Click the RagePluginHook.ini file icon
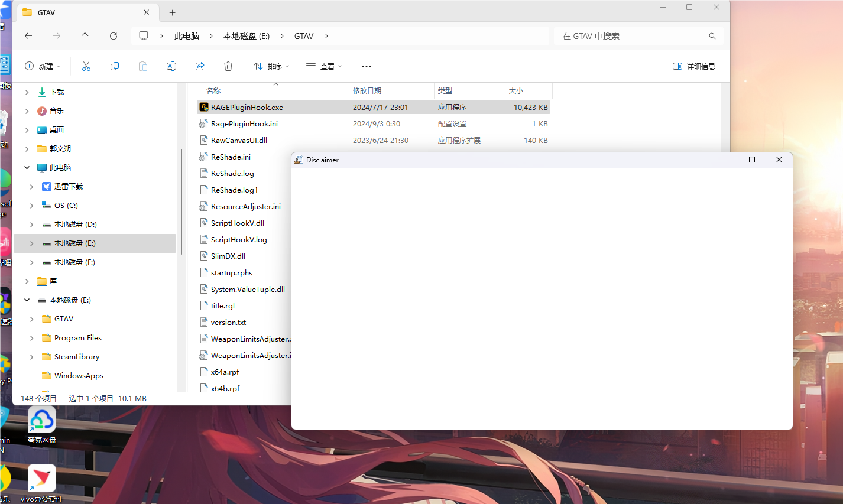Viewport: 843px width, 504px height. pos(204,123)
